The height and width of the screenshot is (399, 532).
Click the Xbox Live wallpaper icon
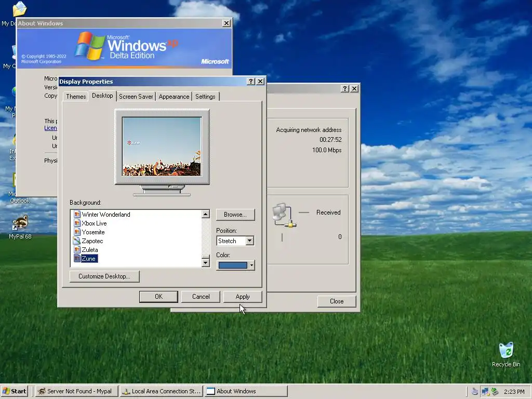[77, 223]
